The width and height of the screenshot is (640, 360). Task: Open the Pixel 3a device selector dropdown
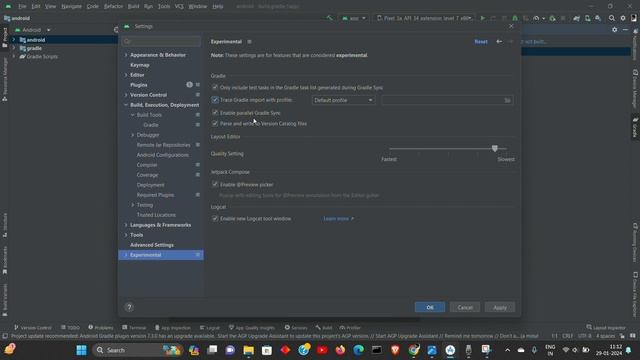[424, 18]
